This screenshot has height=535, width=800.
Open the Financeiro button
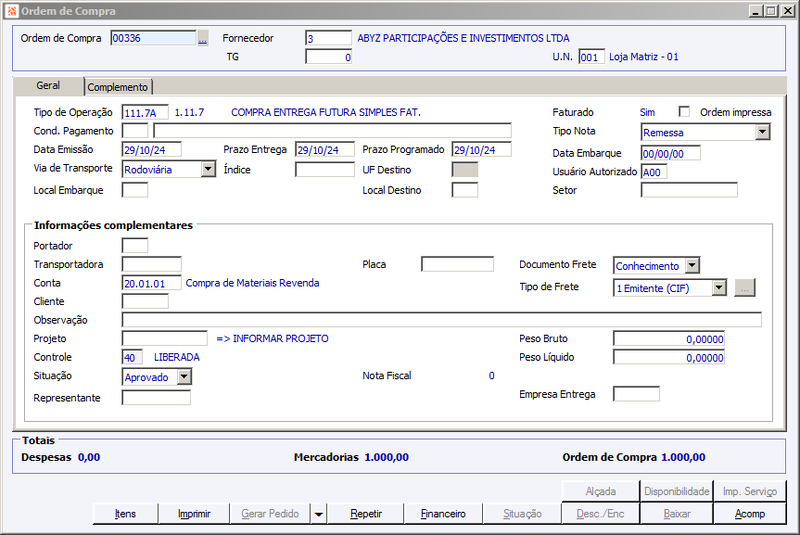pyautogui.click(x=443, y=514)
